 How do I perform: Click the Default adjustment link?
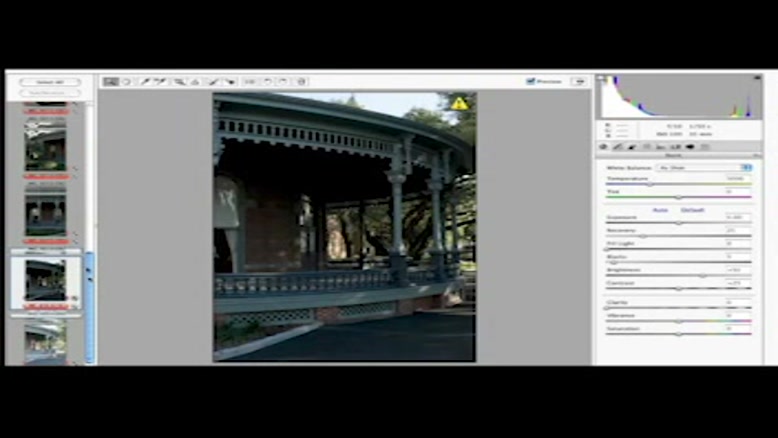tap(692, 210)
